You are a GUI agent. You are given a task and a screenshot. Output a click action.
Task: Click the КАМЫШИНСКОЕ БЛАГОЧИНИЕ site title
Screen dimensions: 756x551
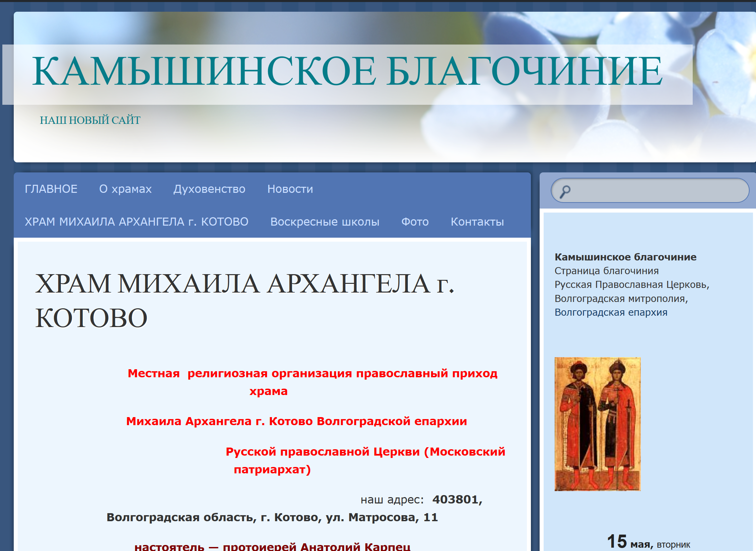point(347,71)
